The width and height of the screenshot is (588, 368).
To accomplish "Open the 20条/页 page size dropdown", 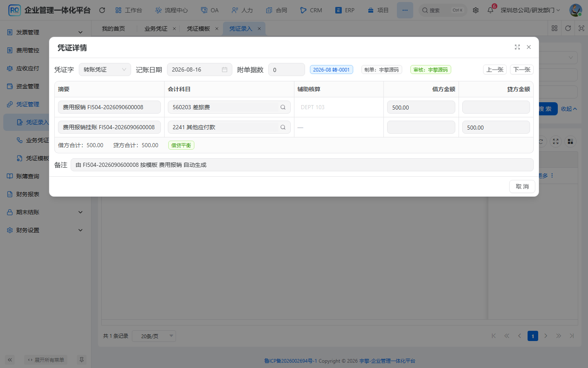I will tap(154, 336).
